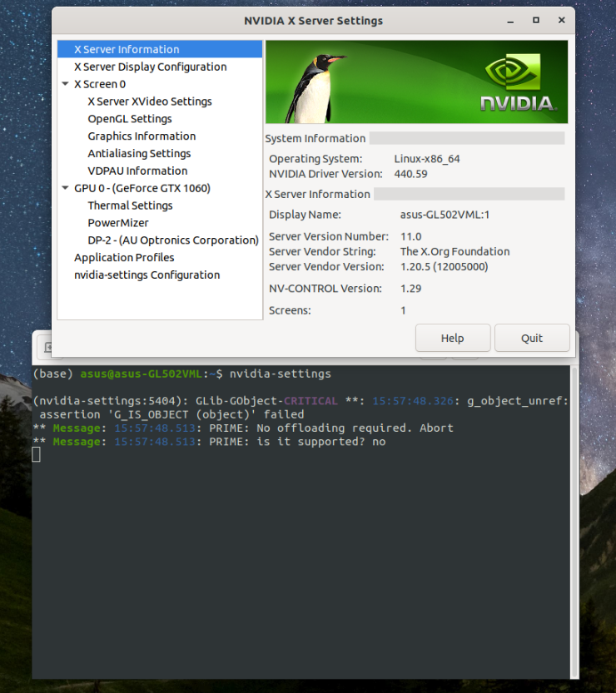
Task: Open nvidia-settings Configuration page
Action: click(147, 275)
